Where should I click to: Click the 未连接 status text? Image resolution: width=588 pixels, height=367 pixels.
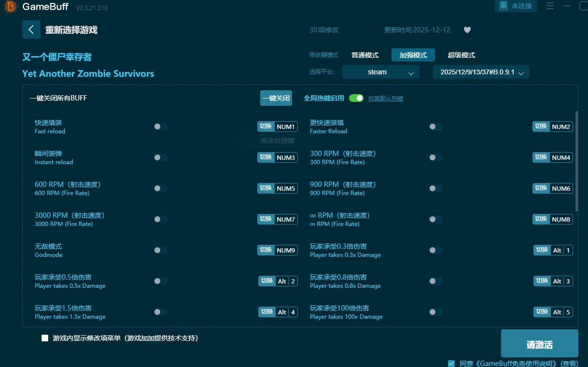coord(522,6)
